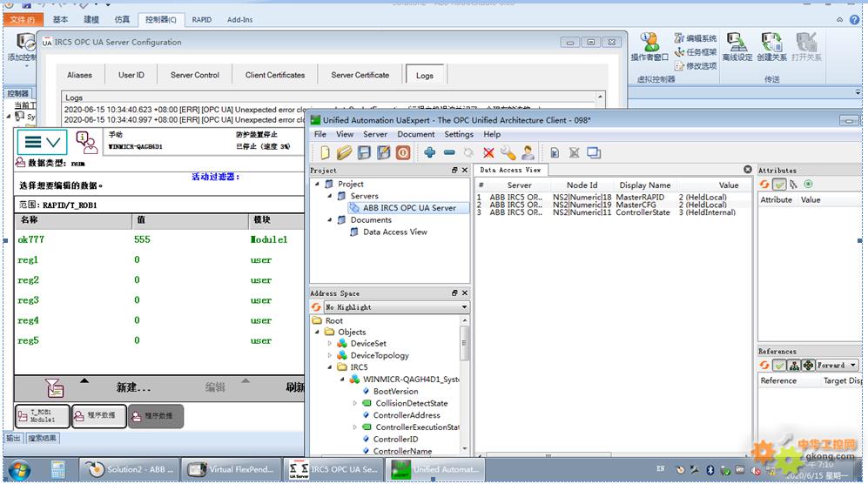
Task: Switch to Solution2 - ABB in the taskbar
Action: click(131, 469)
